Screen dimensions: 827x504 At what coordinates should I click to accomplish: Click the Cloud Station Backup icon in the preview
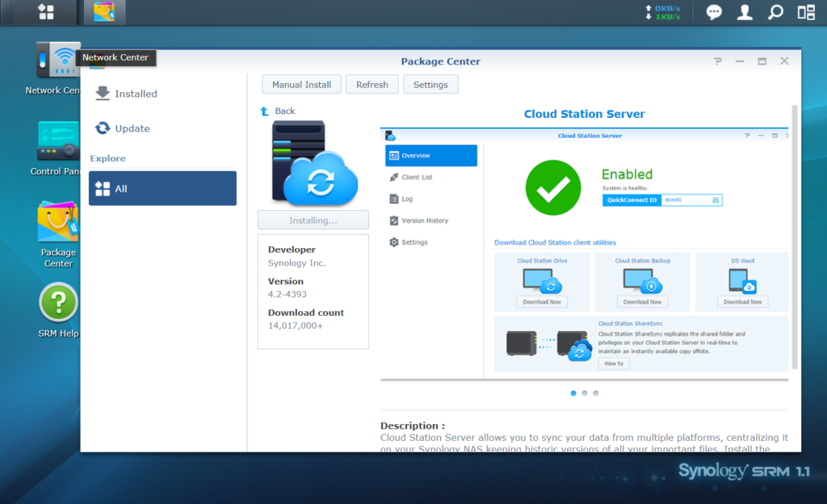pos(642,280)
